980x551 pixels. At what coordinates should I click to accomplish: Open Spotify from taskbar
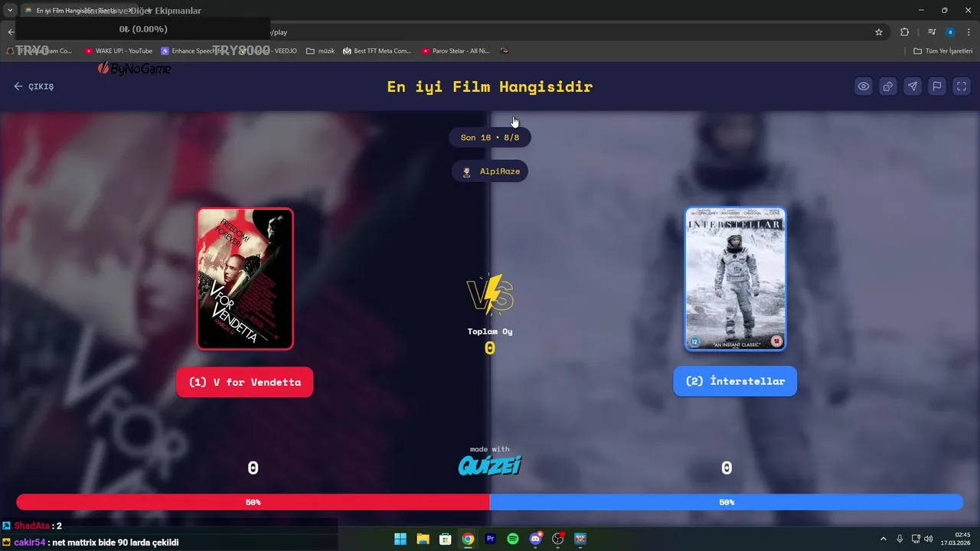tap(513, 539)
